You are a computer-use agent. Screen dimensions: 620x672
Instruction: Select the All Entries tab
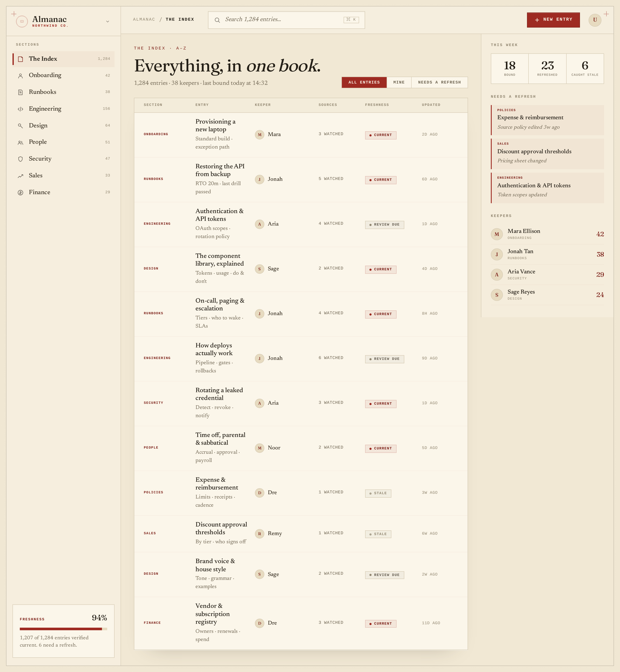[364, 82]
